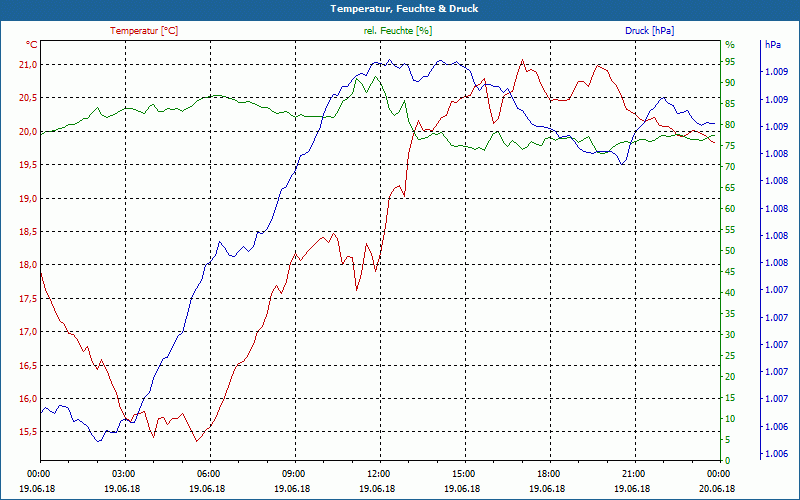
Task: Click the "18,5" temperature axis value
Action: coord(28,232)
